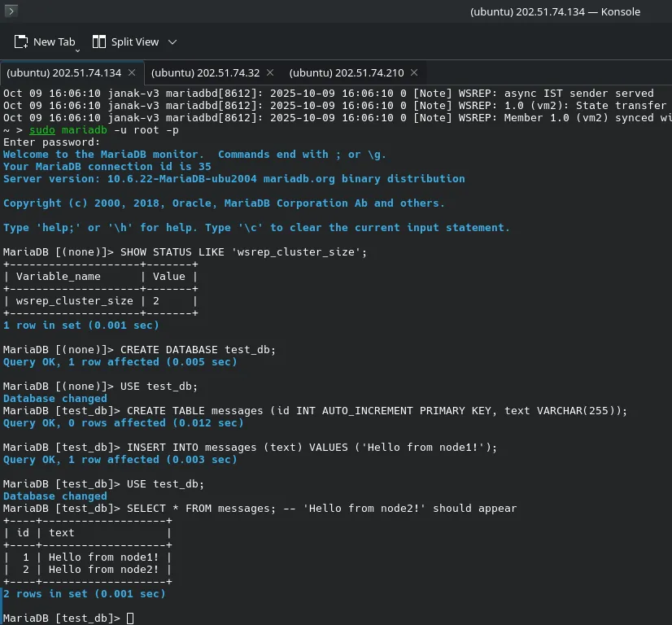Click the '2 rows in set' result text
Viewport: 672px width, 625px height.
pos(85,594)
